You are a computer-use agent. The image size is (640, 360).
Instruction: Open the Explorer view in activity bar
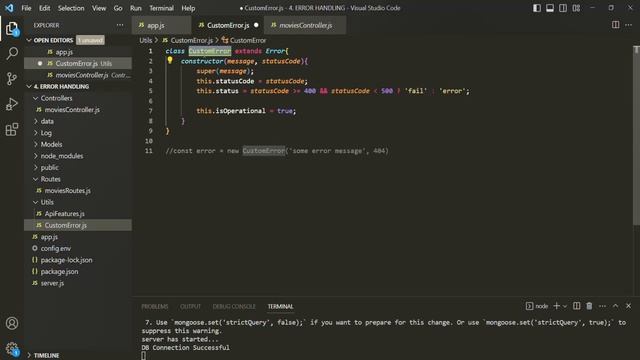tap(12, 29)
